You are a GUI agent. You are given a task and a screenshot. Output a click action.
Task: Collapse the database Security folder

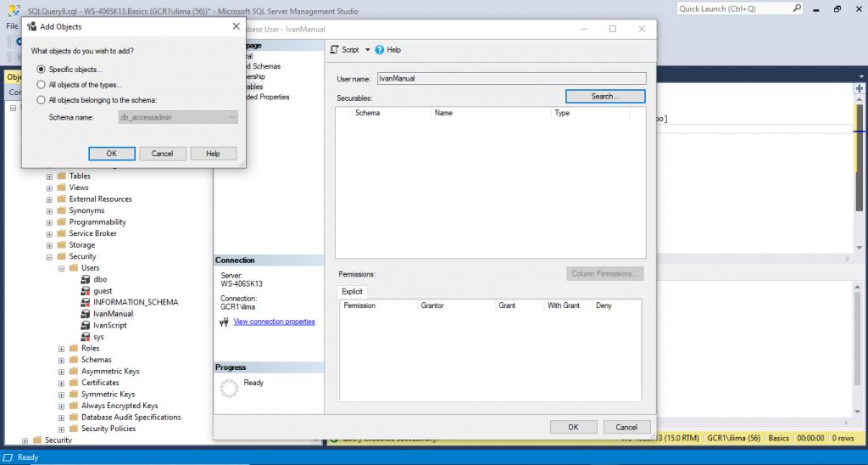click(49, 257)
